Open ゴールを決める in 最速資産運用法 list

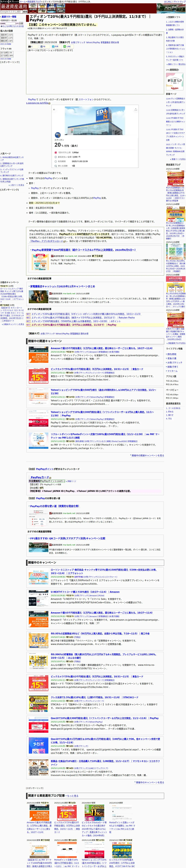(x=173, y=408)
